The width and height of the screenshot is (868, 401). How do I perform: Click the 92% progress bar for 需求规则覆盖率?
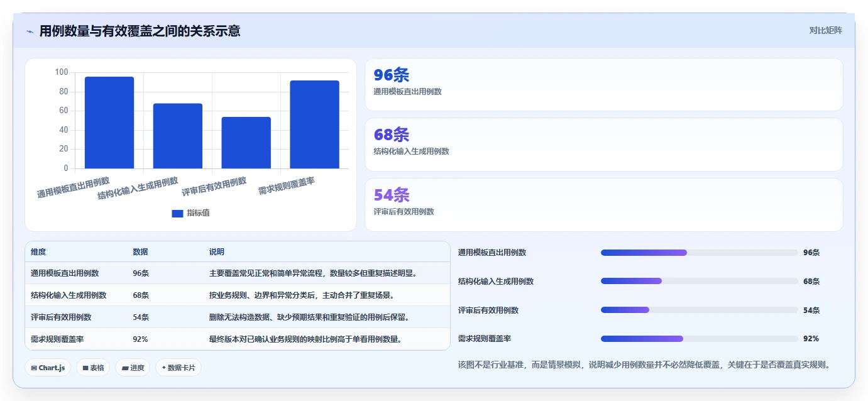[x=699, y=339]
